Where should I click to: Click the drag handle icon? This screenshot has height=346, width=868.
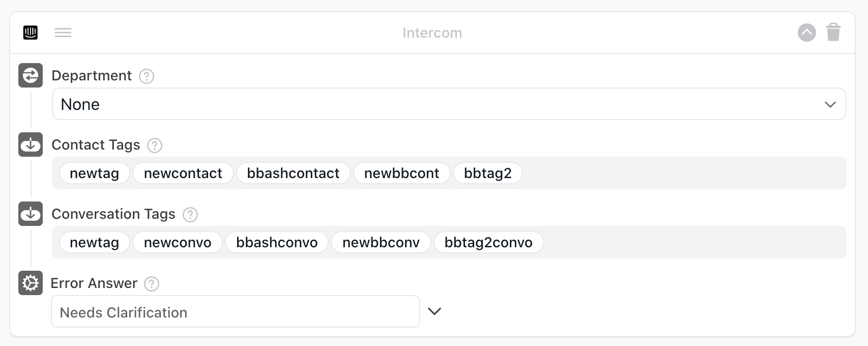coord(63,32)
